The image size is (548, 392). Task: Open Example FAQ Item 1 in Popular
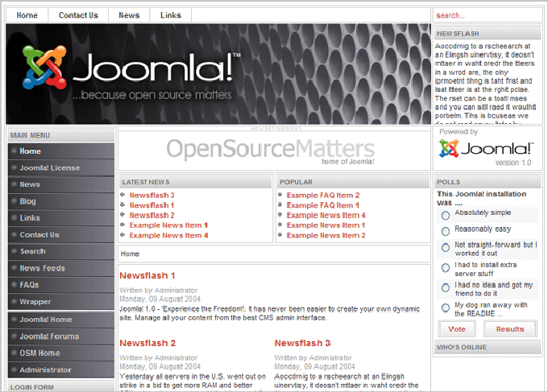point(322,205)
